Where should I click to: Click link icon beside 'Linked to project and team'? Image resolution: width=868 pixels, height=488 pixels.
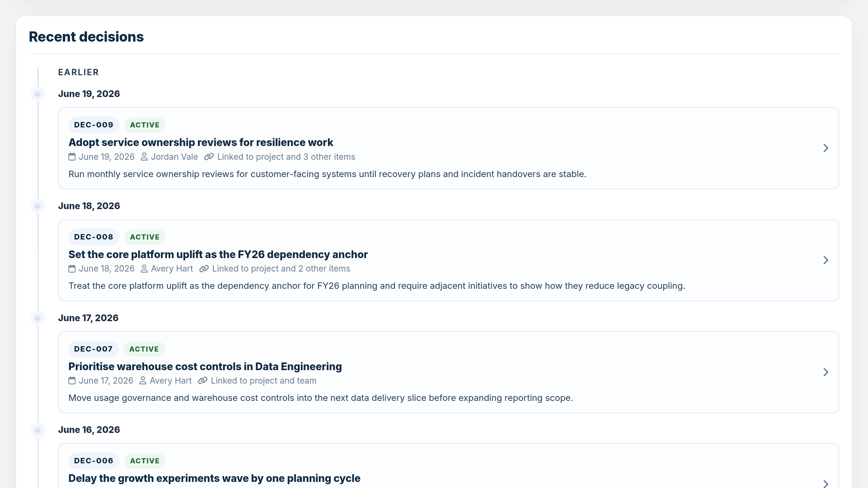pyautogui.click(x=203, y=381)
